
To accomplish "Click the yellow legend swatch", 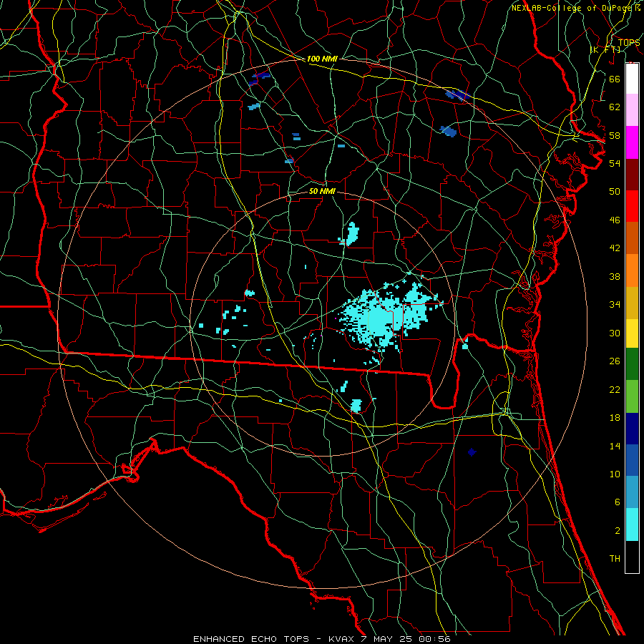I will click(632, 333).
